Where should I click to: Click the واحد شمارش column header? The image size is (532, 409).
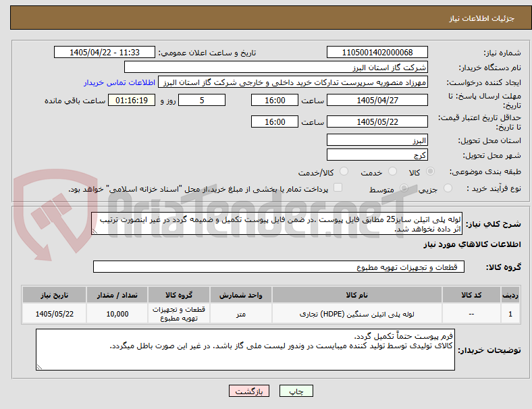pos(241,295)
